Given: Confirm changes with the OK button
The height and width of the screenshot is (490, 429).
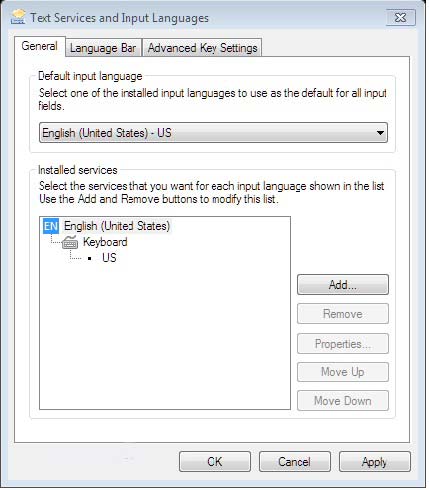Looking at the screenshot, I should click(215, 462).
